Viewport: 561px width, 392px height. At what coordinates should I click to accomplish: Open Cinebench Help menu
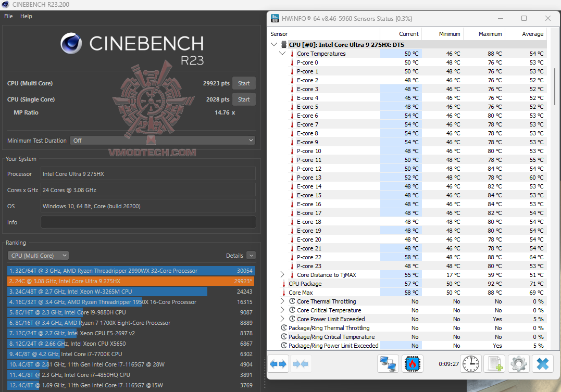[x=26, y=16]
